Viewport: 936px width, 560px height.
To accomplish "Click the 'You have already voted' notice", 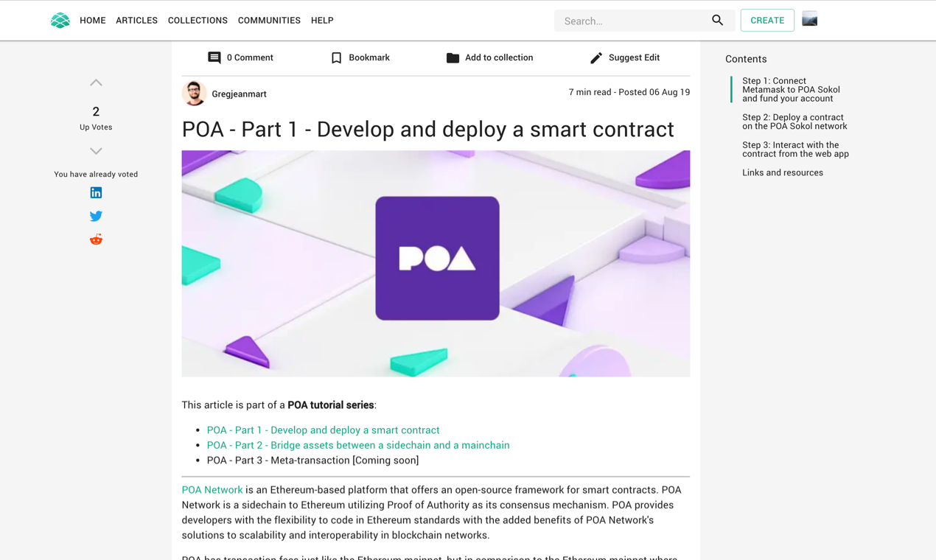I will (x=96, y=175).
